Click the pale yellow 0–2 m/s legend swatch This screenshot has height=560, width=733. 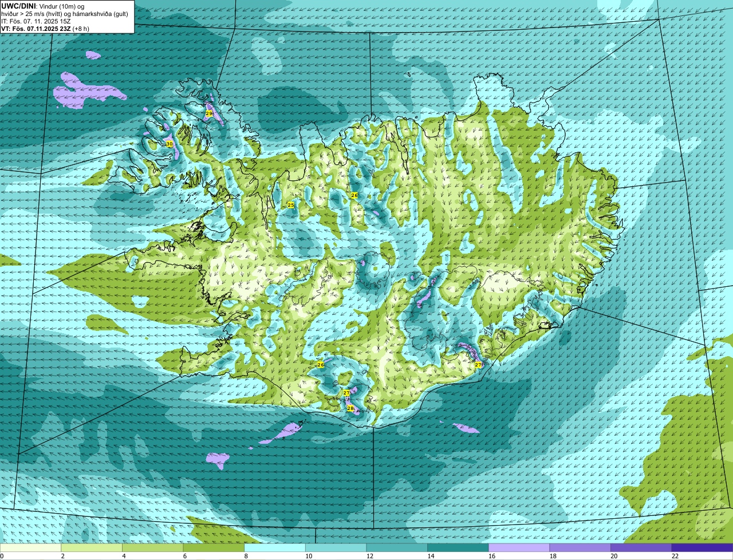coord(30,548)
